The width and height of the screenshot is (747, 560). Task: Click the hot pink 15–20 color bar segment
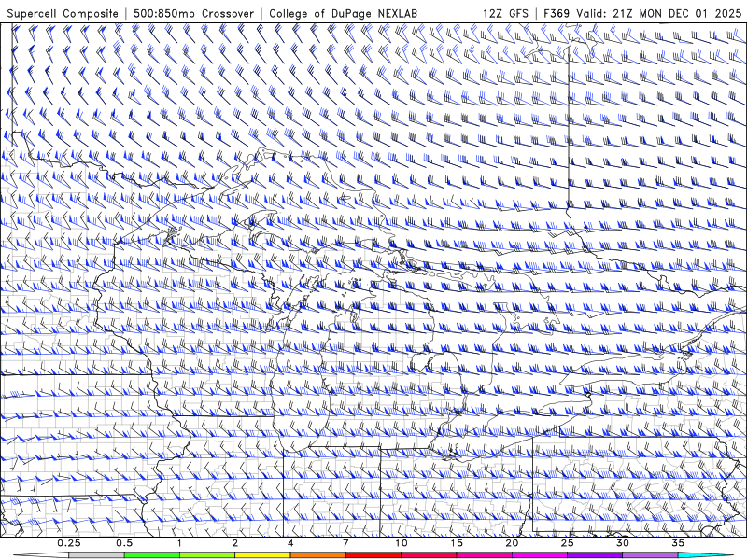click(x=485, y=555)
